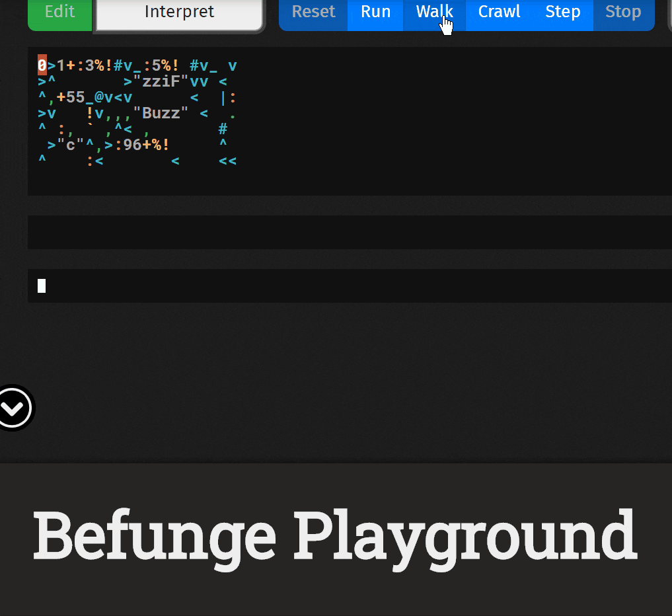Click the empty panel below the code grid
Viewport: 672px width, 616px height.
coord(350,233)
